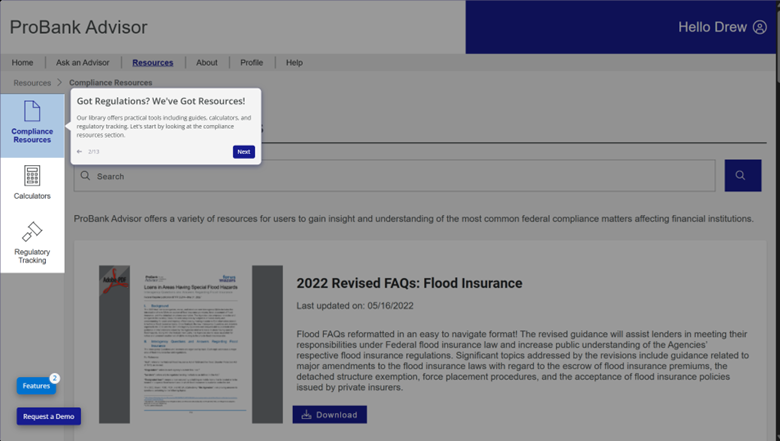Click into the Search input field

pos(394,176)
